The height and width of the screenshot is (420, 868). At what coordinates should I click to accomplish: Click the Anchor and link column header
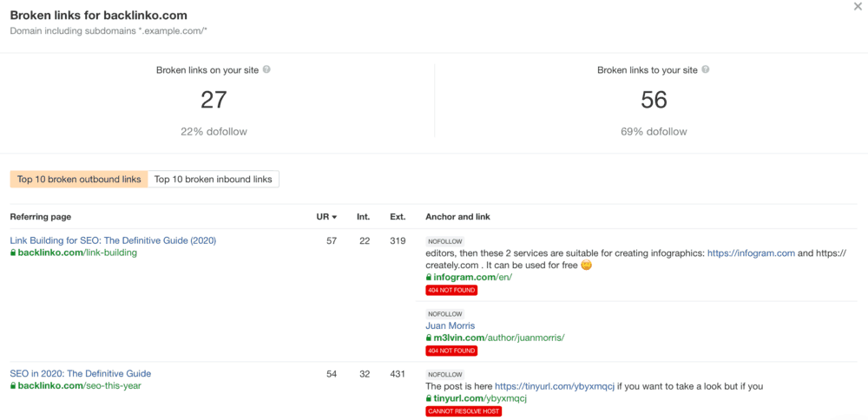(x=457, y=217)
